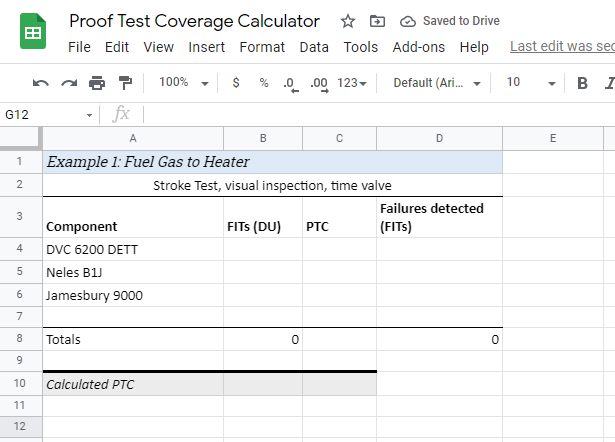Image resolution: width=615 pixels, height=442 pixels.
Task: Click the PTC header cell
Action: point(339,217)
